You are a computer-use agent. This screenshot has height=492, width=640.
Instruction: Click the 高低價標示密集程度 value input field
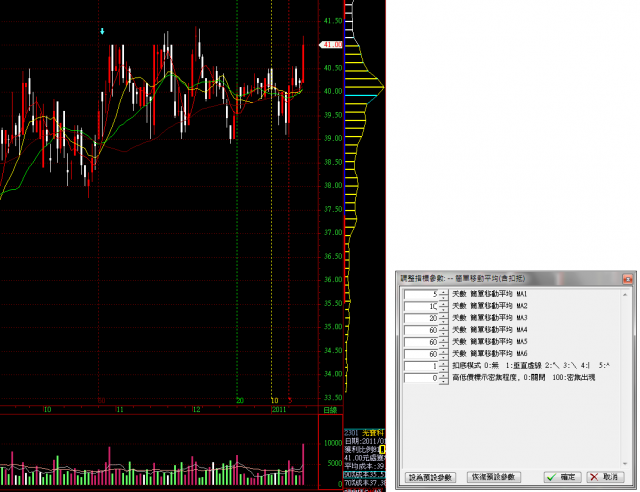click(422, 378)
